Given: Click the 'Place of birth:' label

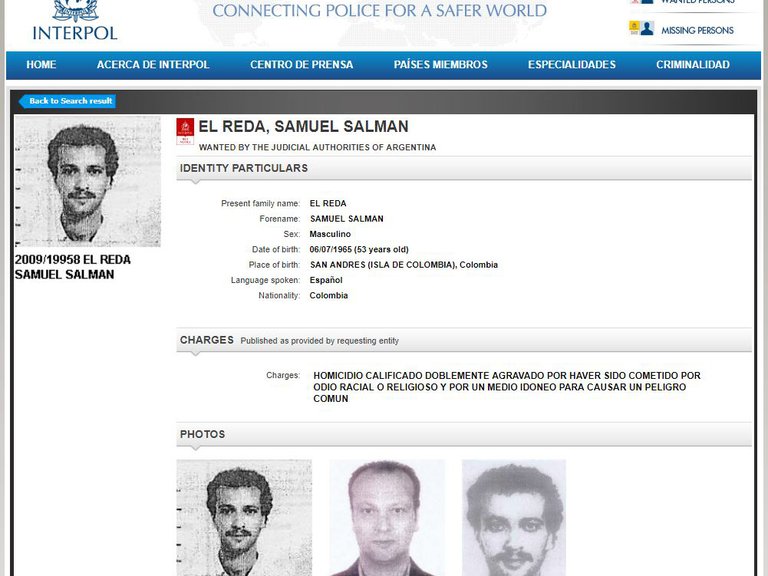Looking at the screenshot, I should pos(274,265).
